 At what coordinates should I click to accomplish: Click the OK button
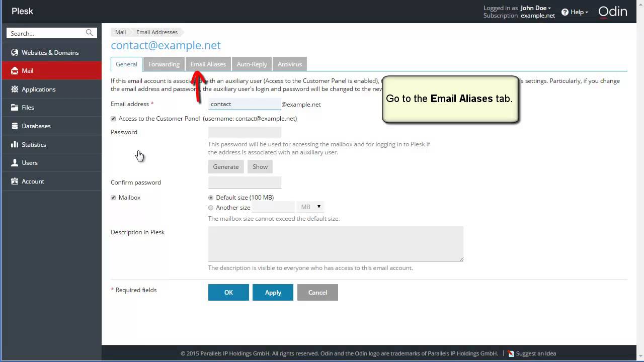coord(228,292)
